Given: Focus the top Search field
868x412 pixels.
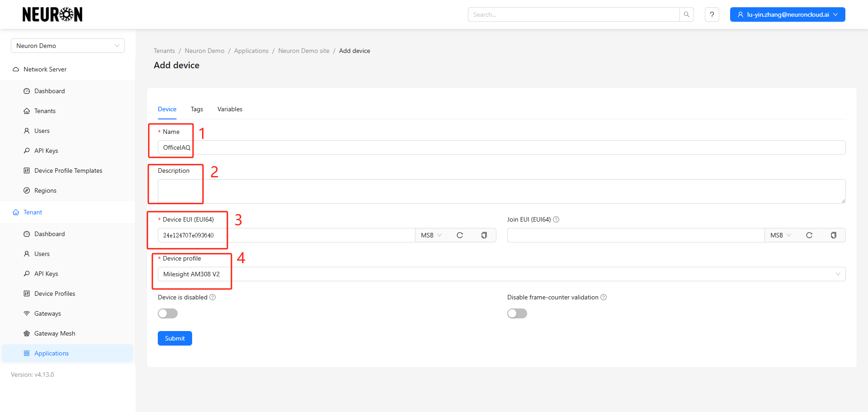Looking at the screenshot, I should 574,14.
